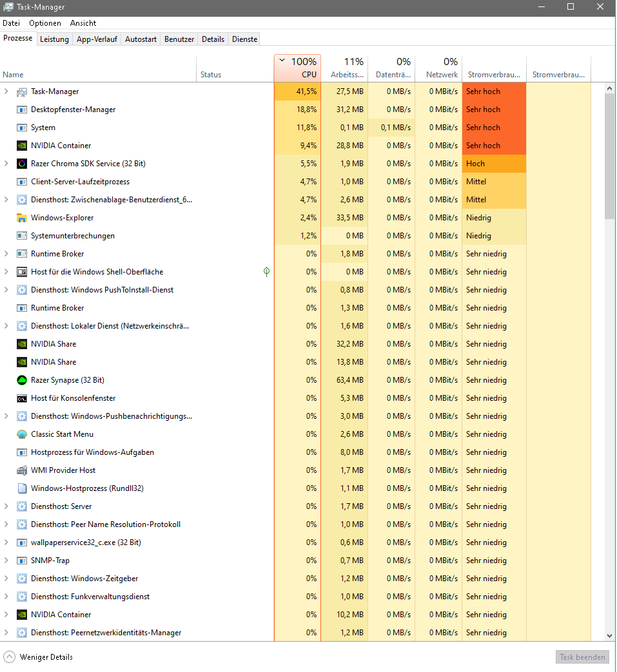
Task: Click the Host für die Windows Shell-Oberfläche icon
Action: pyautogui.click(x=22, y=272)
